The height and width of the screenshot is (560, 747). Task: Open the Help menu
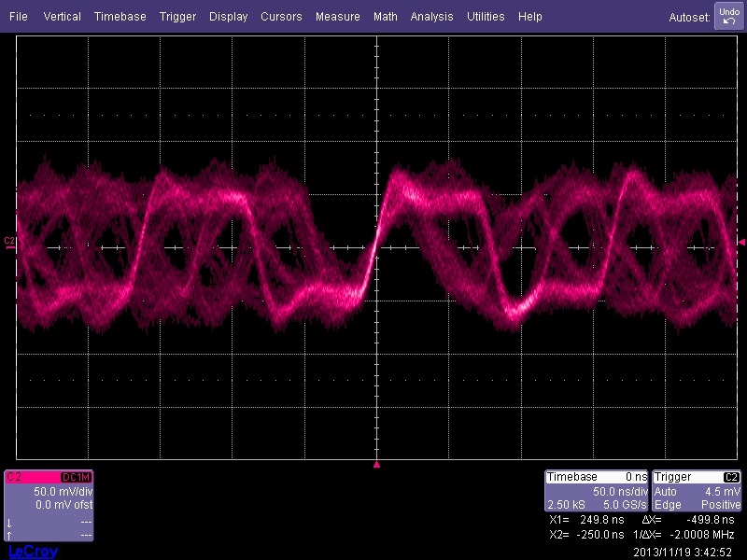tap(529, 17)
